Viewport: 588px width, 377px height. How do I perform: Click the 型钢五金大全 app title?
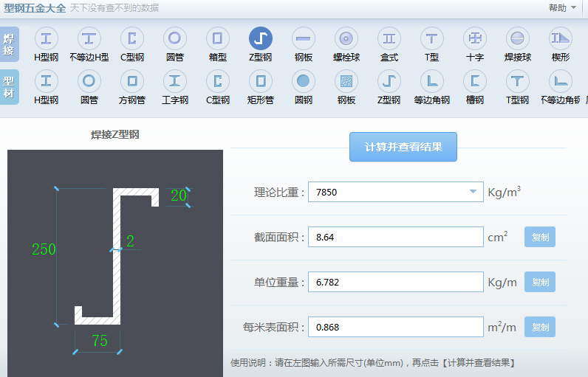click(x=35, y=8)
